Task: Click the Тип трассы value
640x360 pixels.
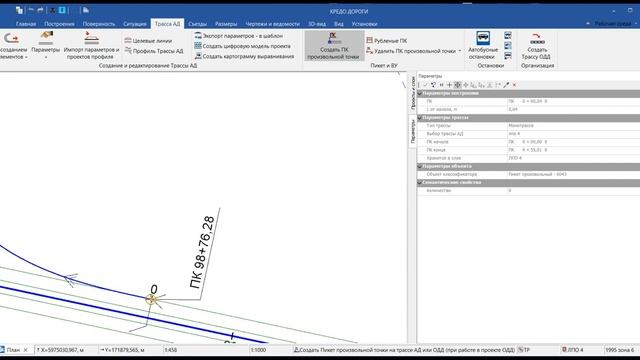Action: (573, 126)
